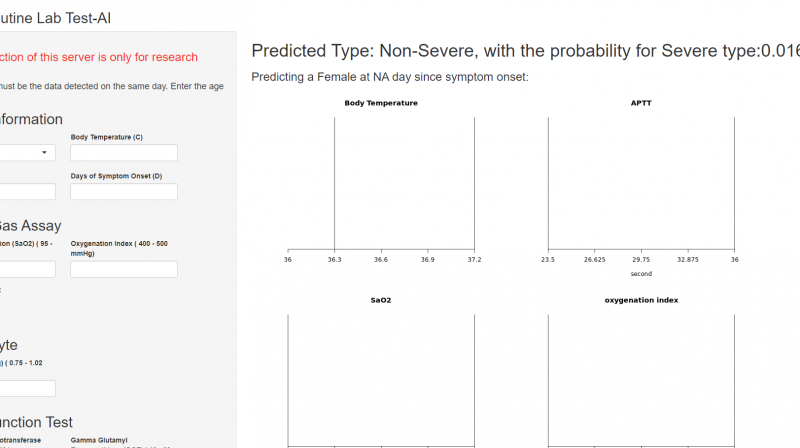Click the 36.3 tick label on temperature axis
800x448 pixels.
tap(334, 260)
